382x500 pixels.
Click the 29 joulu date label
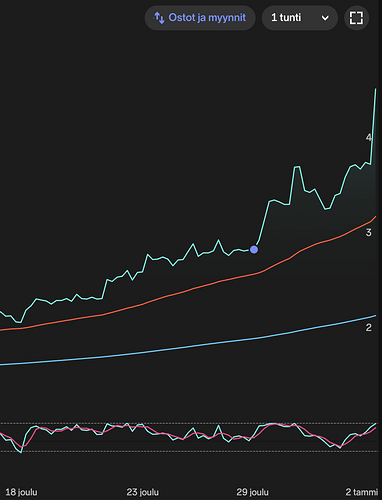tap(253, 492)
